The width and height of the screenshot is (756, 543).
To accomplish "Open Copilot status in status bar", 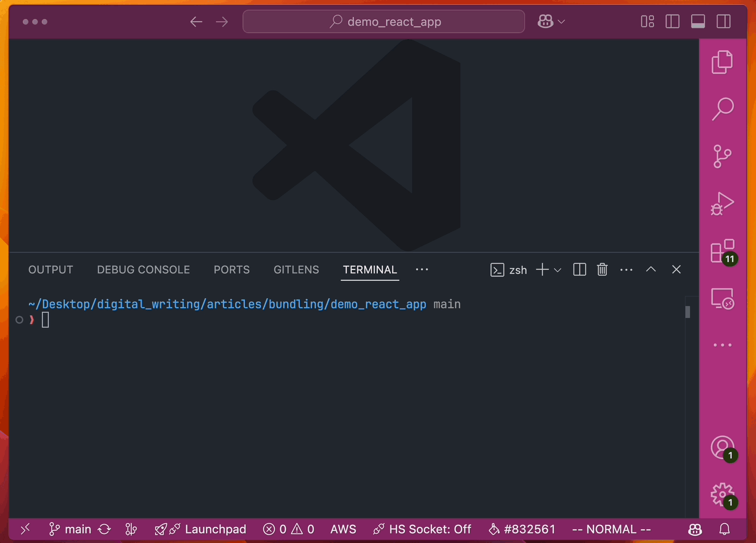I will 695,529.
